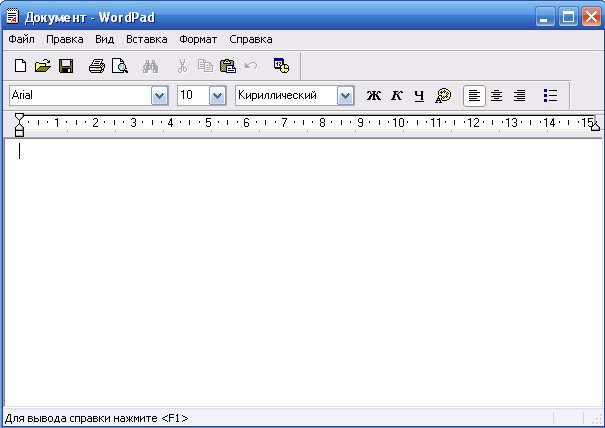Maximize the WordPad window
605x428 pixels.
568,17
